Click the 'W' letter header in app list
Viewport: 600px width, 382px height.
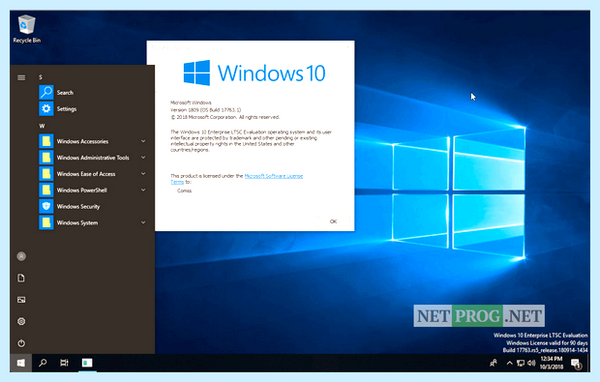pyautogui.click(x=42, y=126)
